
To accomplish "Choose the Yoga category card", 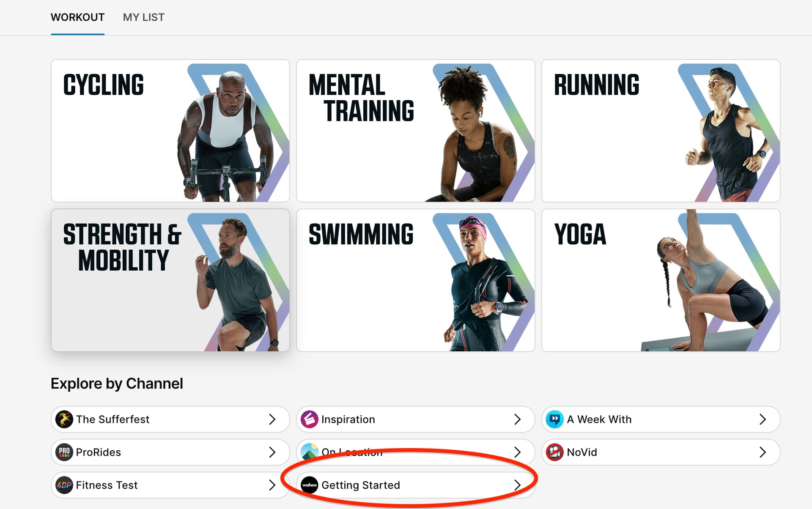I will coord(661,280).
